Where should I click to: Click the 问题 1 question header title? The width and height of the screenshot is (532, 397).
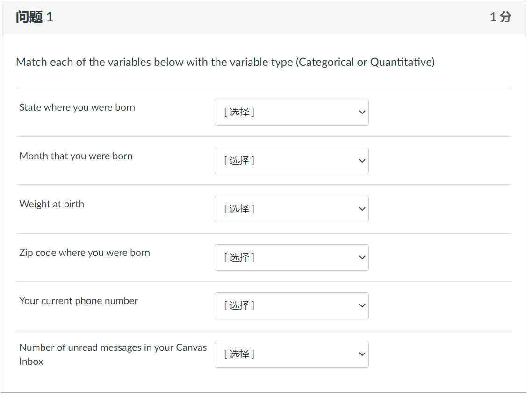(x=34, y=17)
